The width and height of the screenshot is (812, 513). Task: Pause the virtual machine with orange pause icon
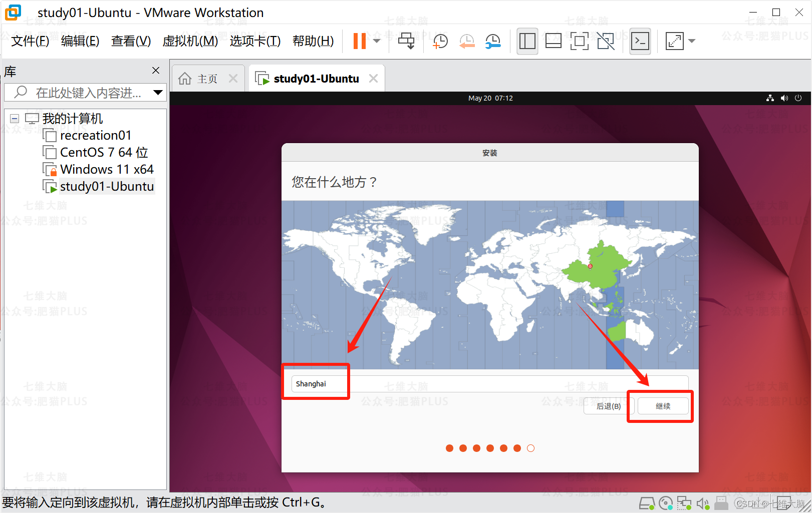(x=359, y=41)
